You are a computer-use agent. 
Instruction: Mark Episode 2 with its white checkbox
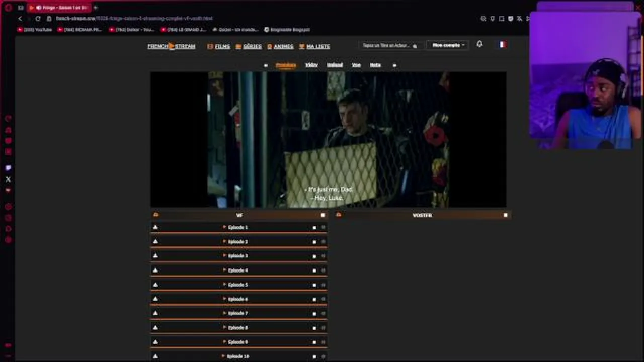(x=314, y=242)
